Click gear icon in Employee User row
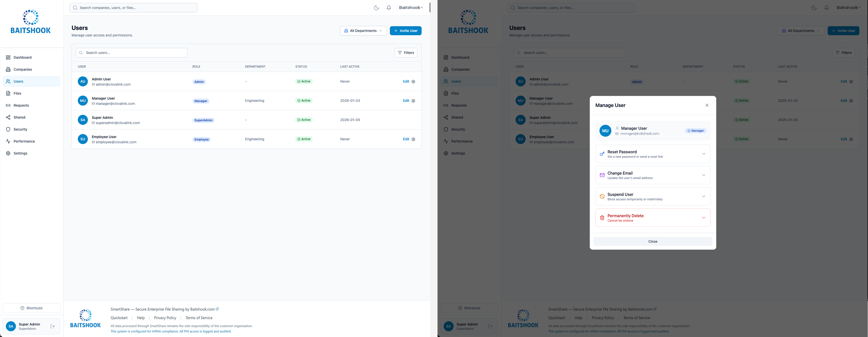 (413, 139)
